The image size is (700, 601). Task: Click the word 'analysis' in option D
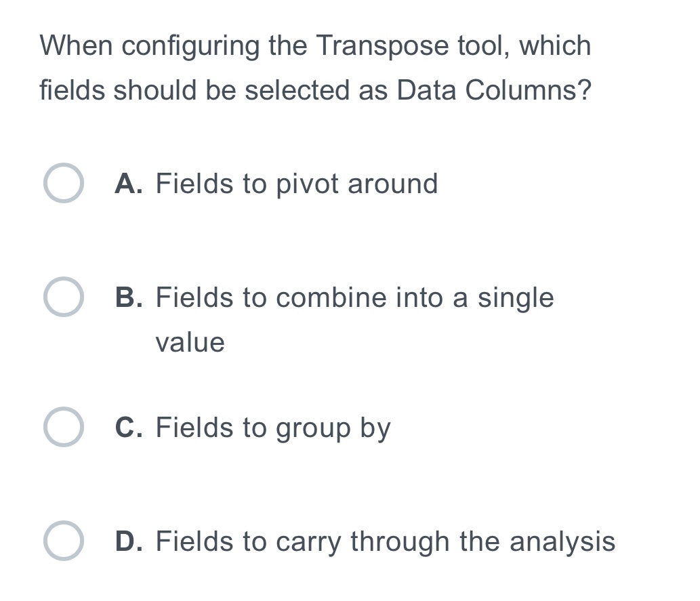[562, 542]
